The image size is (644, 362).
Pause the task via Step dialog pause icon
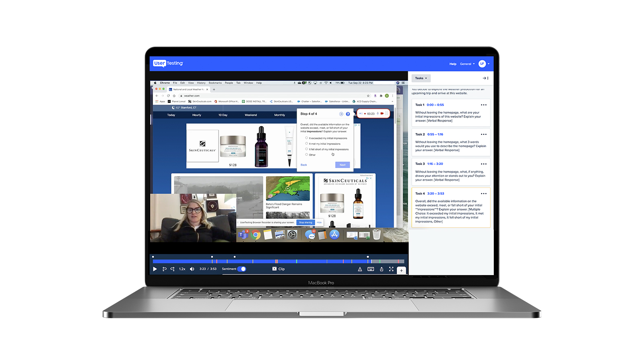[x=341, y=114]
